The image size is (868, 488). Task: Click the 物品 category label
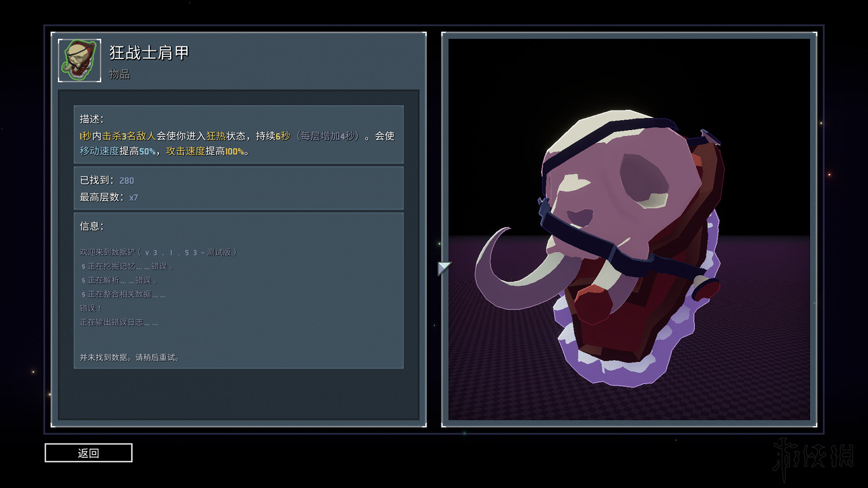pos(119,75)
